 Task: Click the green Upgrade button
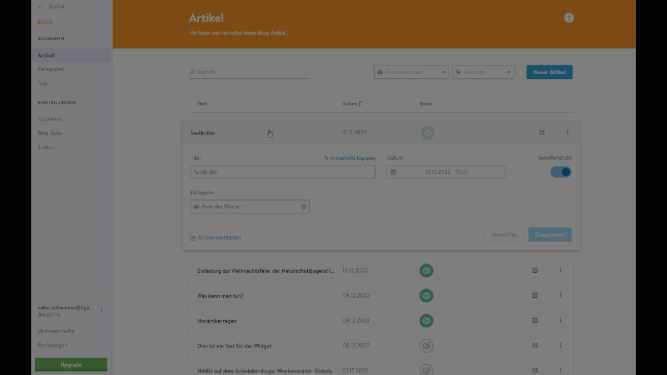[x=71, y=365]
